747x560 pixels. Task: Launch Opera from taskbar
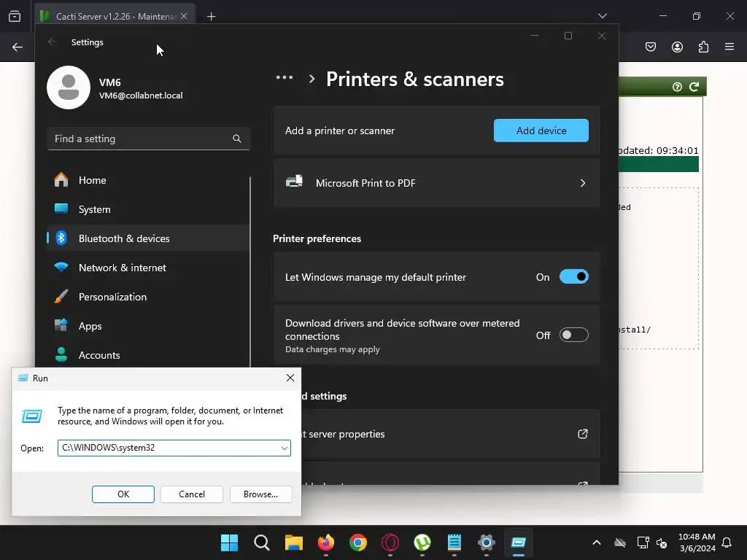(x=390, y=542)
